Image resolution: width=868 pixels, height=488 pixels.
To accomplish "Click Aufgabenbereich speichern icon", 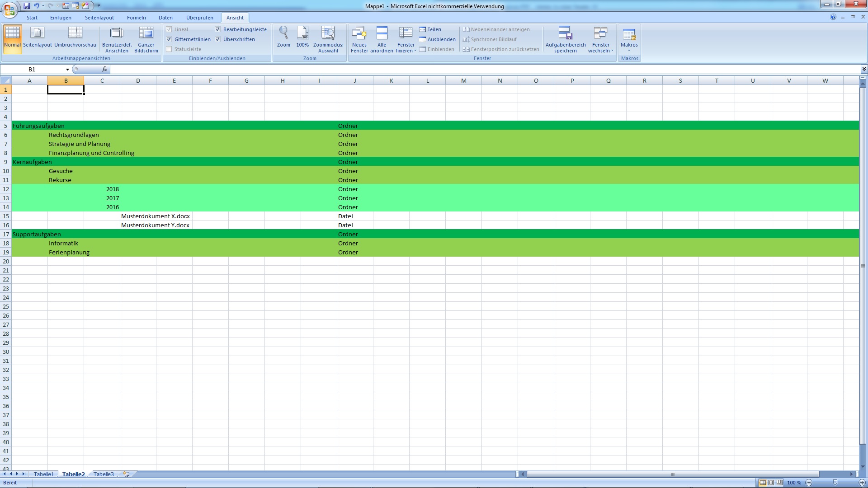I will [x=565, y=33].
